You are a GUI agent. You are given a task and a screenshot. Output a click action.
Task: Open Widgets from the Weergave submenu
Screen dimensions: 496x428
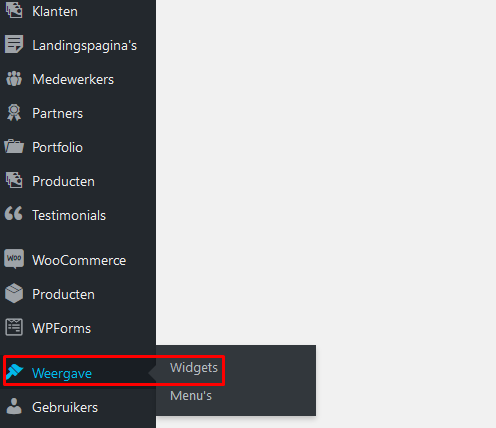(x=194, y=368)
